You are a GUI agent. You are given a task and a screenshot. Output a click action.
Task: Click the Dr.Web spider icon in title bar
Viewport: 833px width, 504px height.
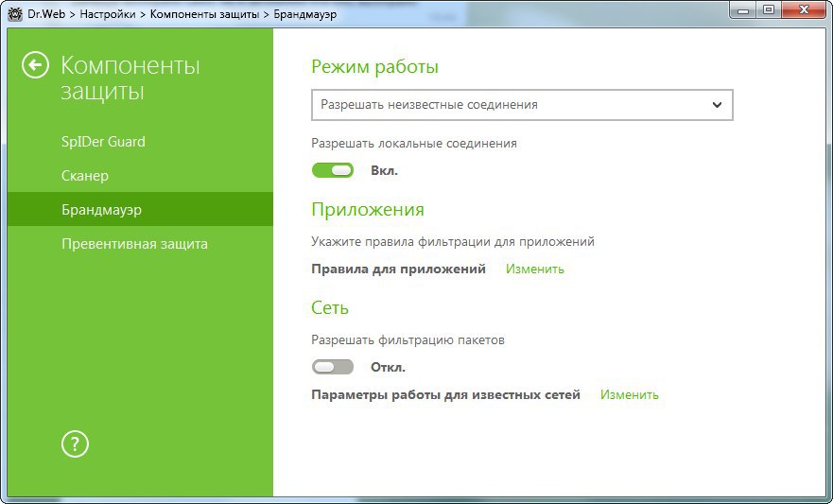coord(15,14)
